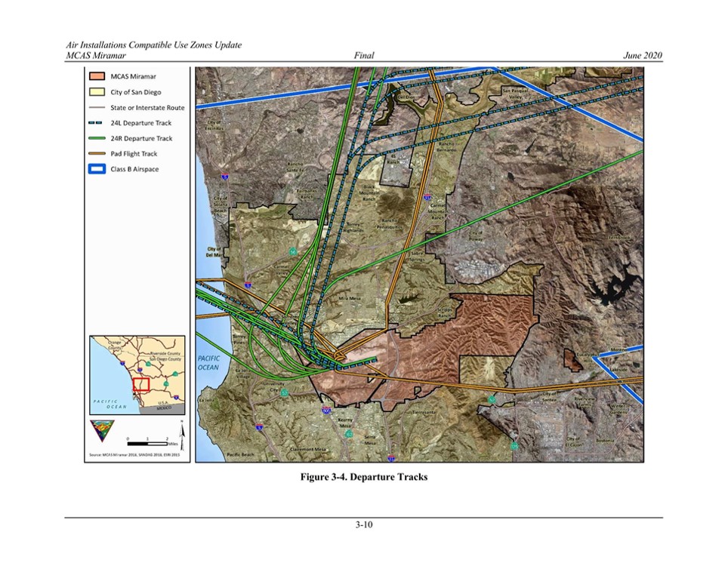Click the 'San Pasqual Valley' map label

click(x=515, y=94)
